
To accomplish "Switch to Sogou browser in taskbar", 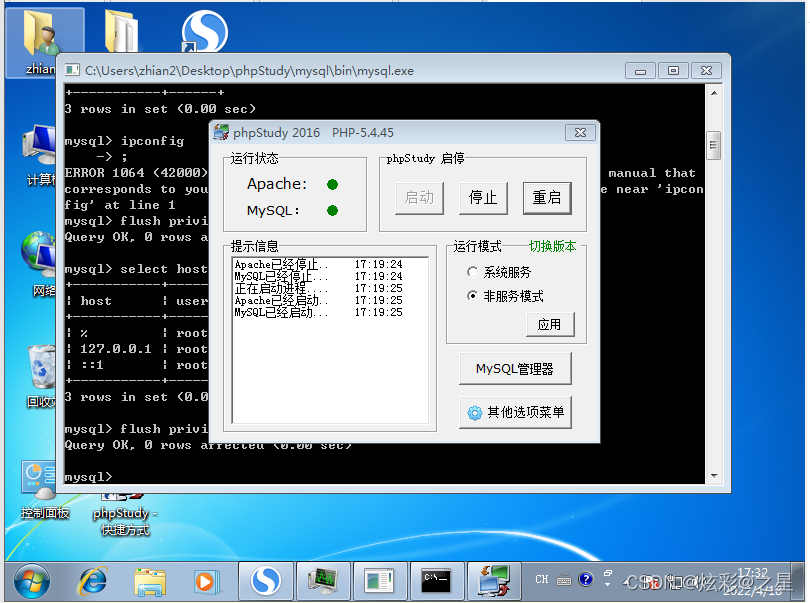I will tap(266, 581).
